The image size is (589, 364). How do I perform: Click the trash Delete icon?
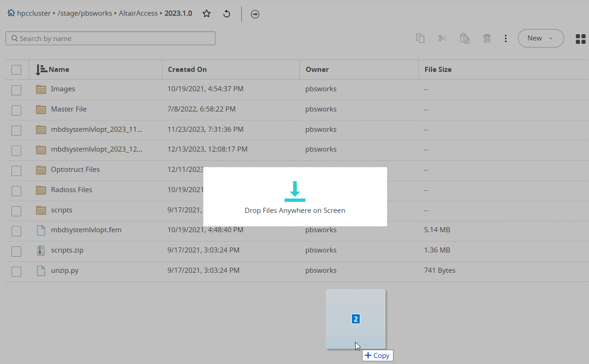487,38
